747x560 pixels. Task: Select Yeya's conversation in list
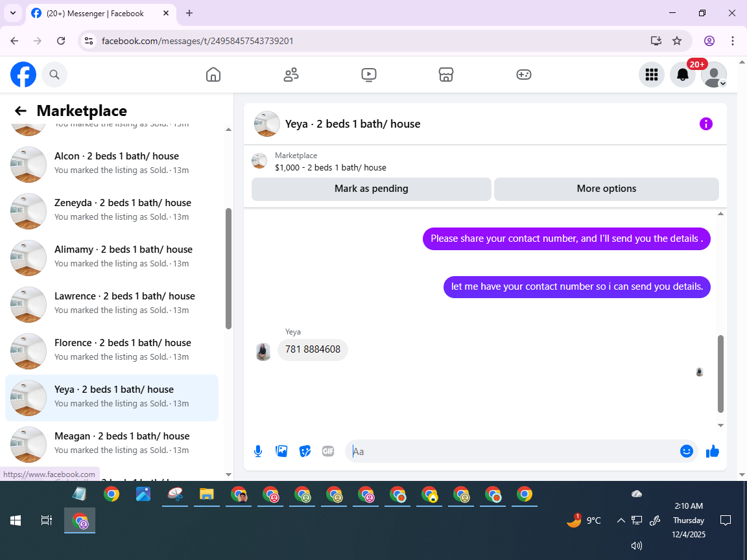pyautogui.click(x=112, y=397)
